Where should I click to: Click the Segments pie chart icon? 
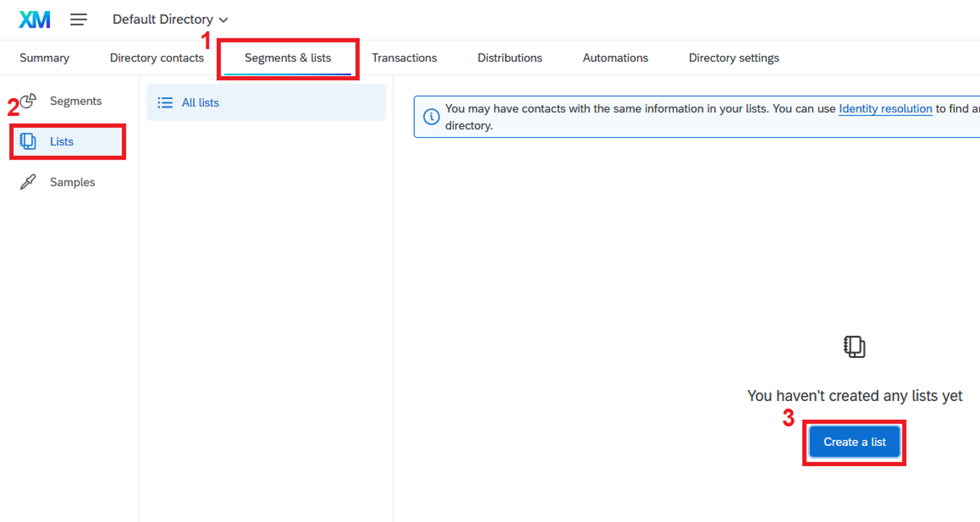point(28,101)
